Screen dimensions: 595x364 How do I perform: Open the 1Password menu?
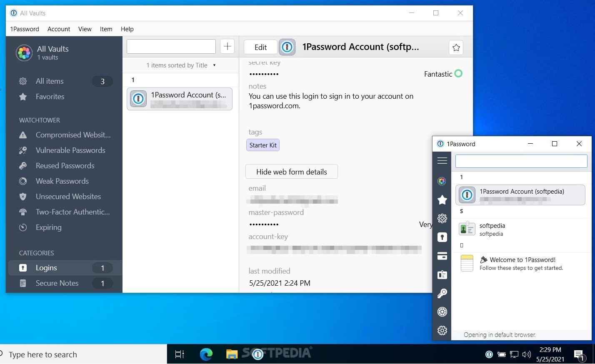(25, 29)
